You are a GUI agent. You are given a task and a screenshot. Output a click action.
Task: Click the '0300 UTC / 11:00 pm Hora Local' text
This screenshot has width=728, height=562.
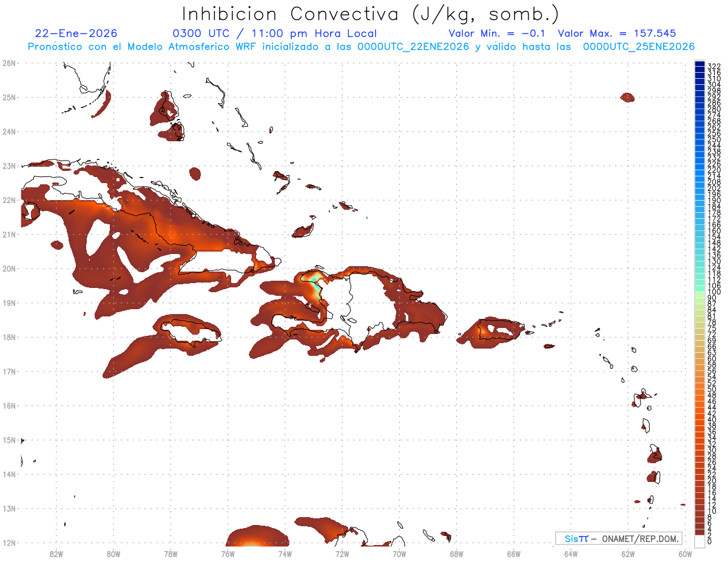click(x=275, y=34)
